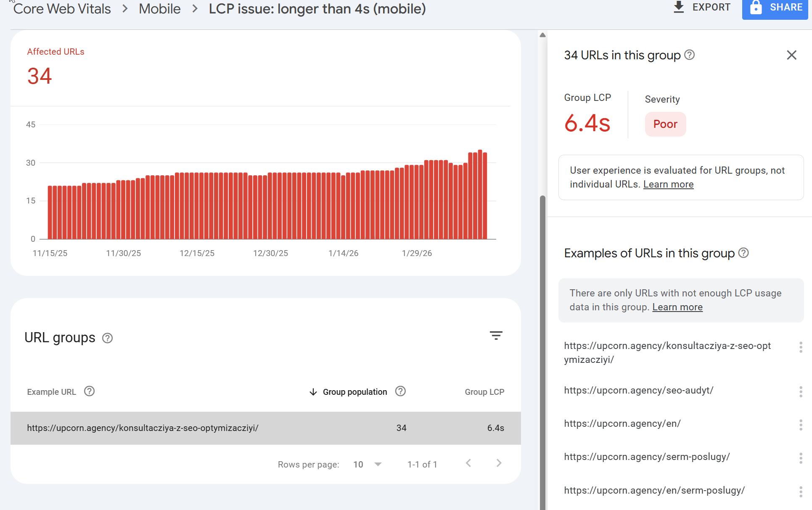Close the URLs in this group panel
The image size is (812, 510).
tap(791, 55)
